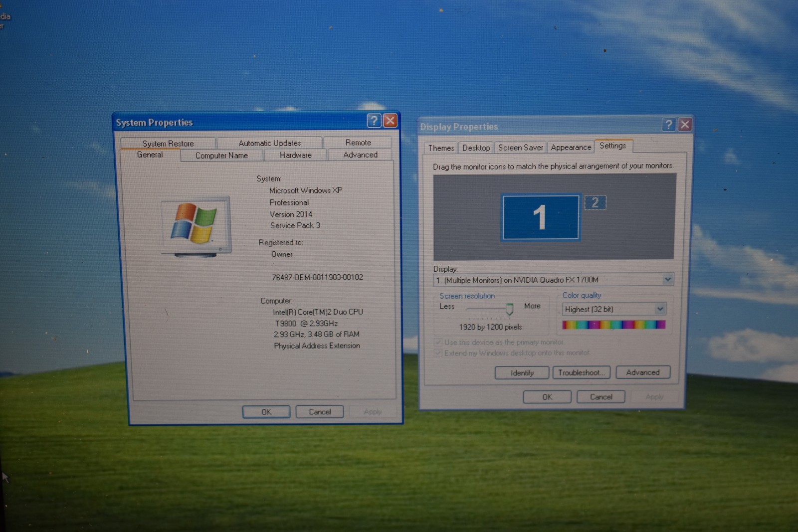Open the Automatic Updates tab
The height and width of the screenshot is (532, 798).
click(x=269, y=143)
